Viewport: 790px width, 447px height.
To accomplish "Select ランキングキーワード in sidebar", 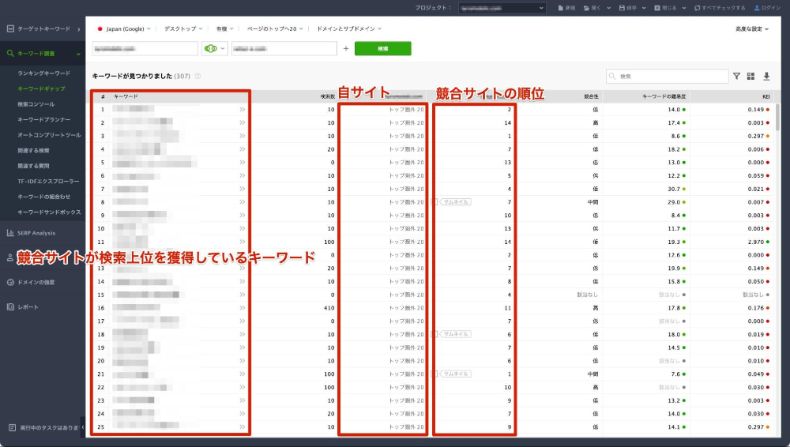I will point(44,73).
